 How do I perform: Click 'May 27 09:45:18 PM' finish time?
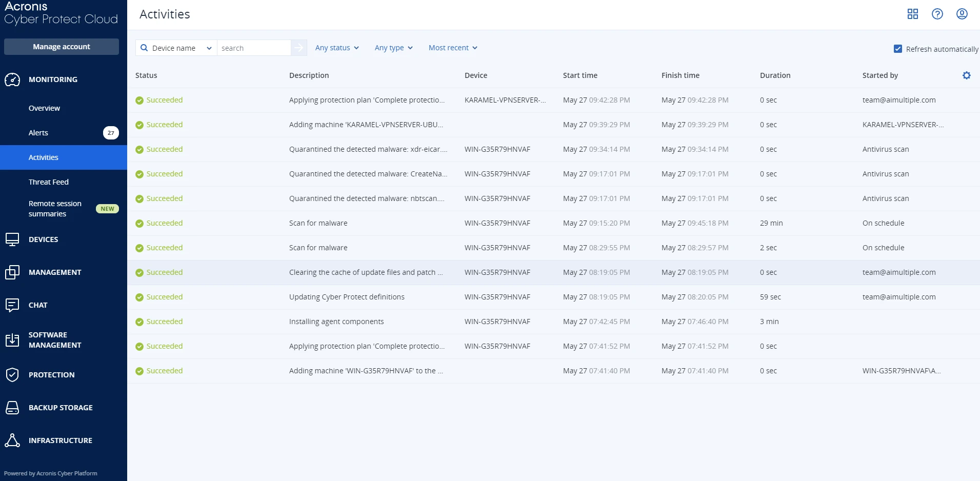[x=695, y=223]
